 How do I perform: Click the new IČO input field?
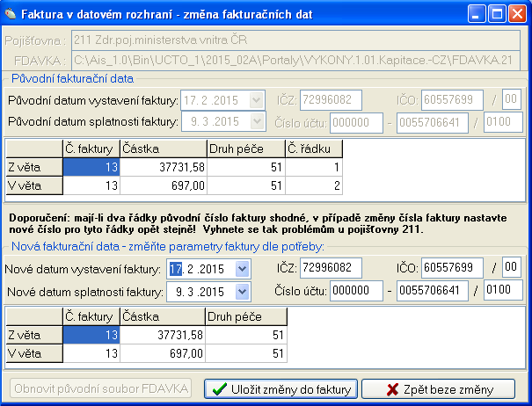(x=452, y=268)
